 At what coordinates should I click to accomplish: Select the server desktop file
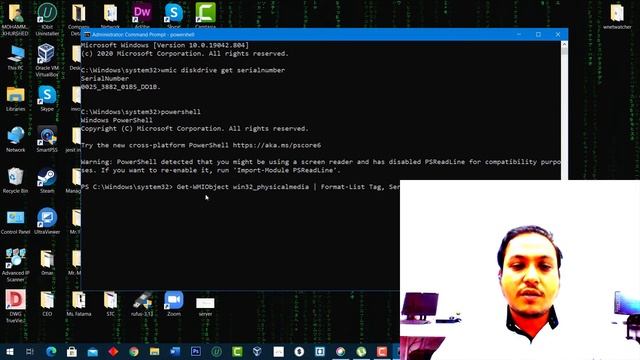pyautogui.click(x=205, y=307)
